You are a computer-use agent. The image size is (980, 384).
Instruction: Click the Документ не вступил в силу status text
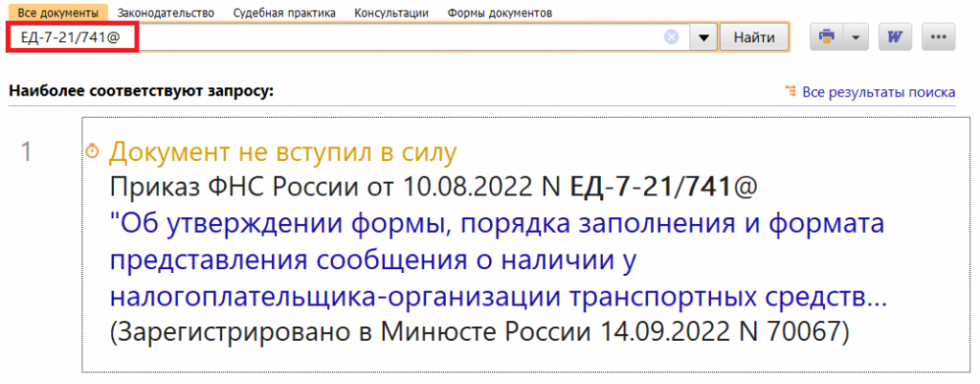tap(283, 153)
